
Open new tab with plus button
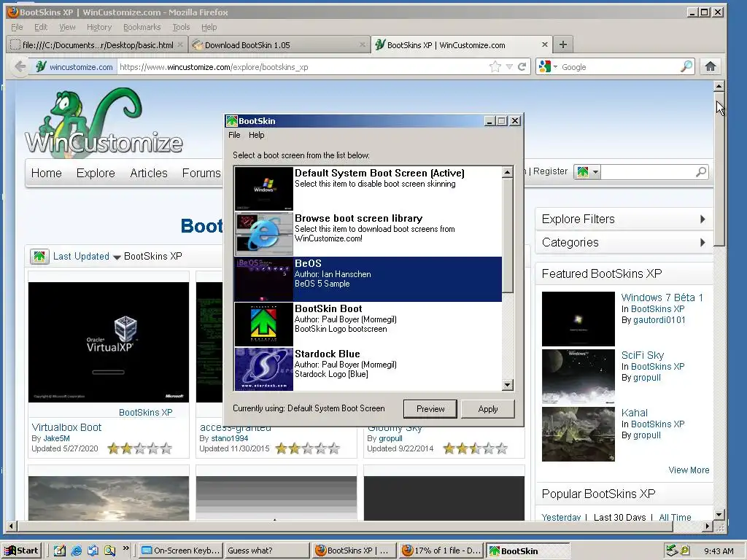(563, 44)
